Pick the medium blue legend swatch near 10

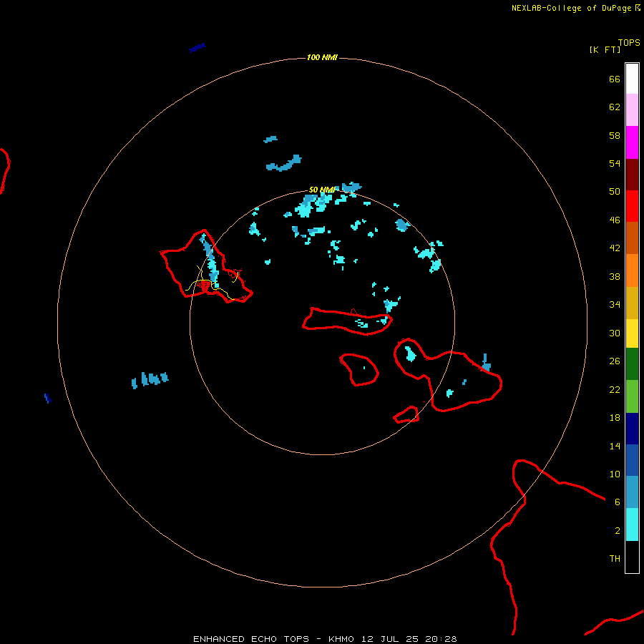pos(632,460)
